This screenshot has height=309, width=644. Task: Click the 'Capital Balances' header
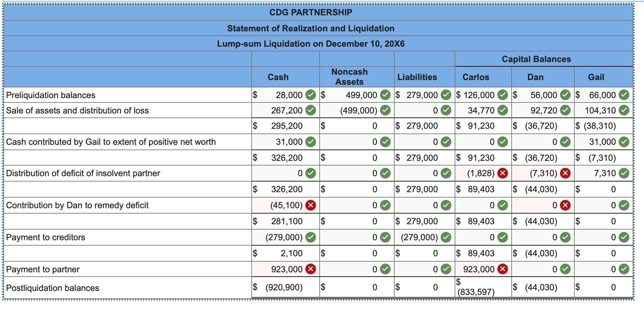[536, 59]
